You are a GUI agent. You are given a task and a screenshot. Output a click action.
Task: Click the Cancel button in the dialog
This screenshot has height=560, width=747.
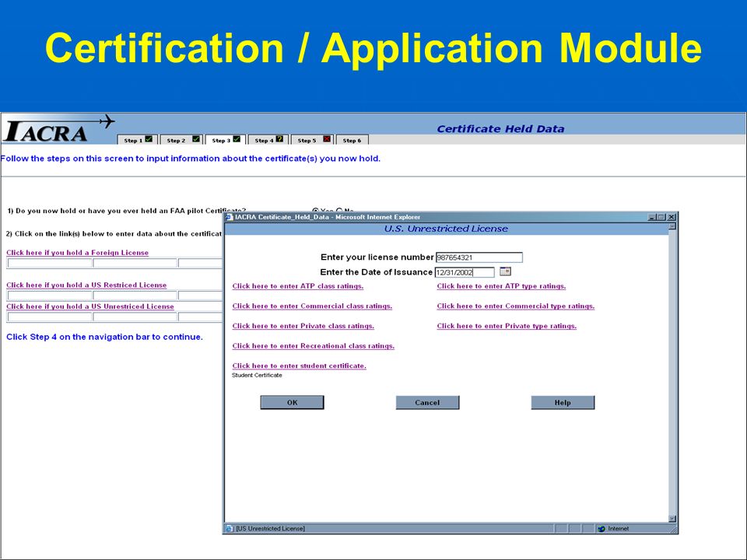pos(427,402)
